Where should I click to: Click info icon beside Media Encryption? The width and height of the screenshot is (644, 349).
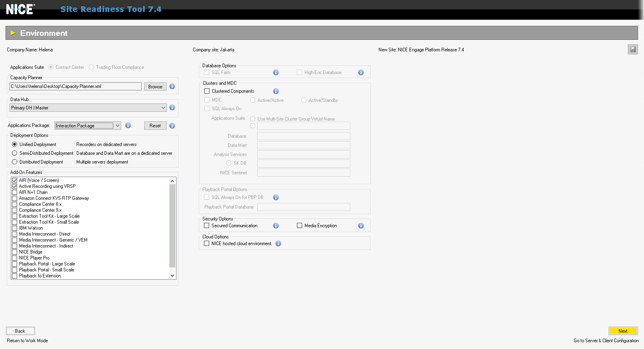[x=361, y=226]
